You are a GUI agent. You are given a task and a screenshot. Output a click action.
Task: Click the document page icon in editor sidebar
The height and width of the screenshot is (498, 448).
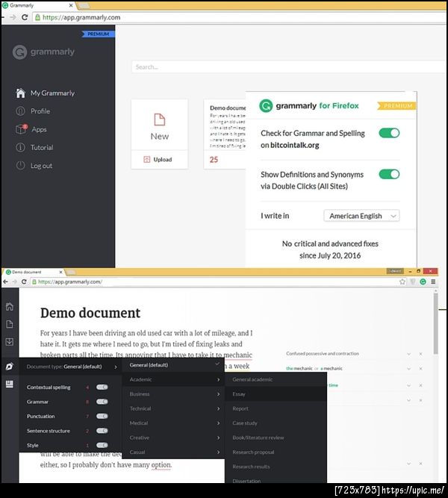(10, 324)
